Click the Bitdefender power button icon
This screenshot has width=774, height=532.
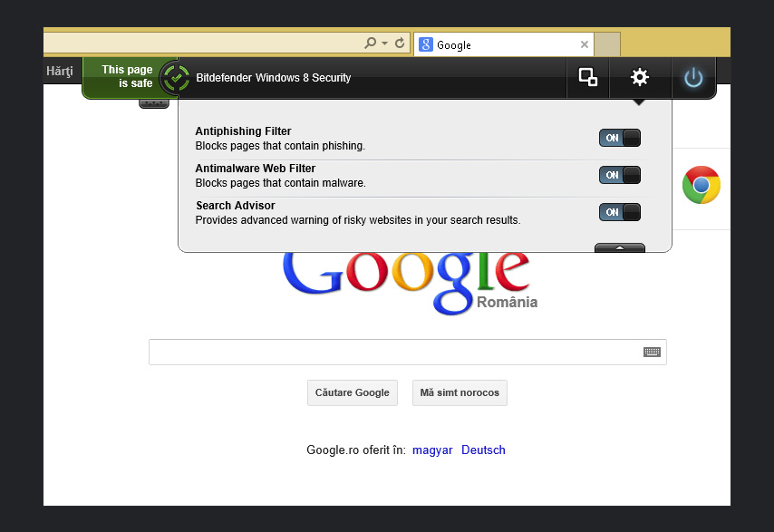(693, 77)
